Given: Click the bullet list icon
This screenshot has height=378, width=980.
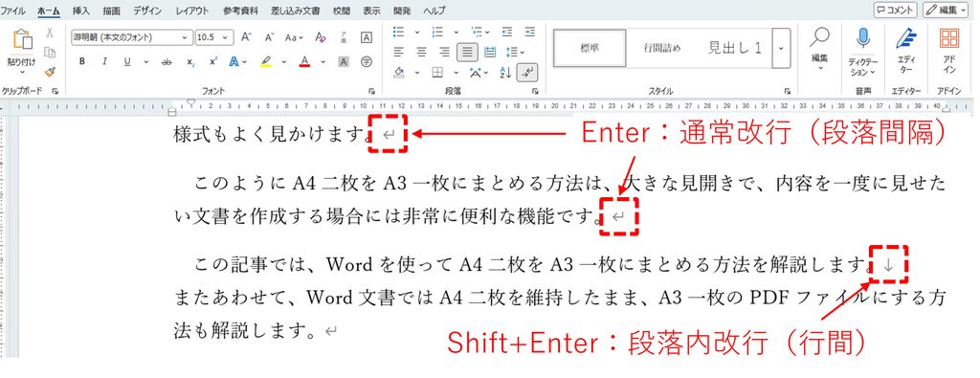Looking at the screenshot, I should [x=399, y=32].
